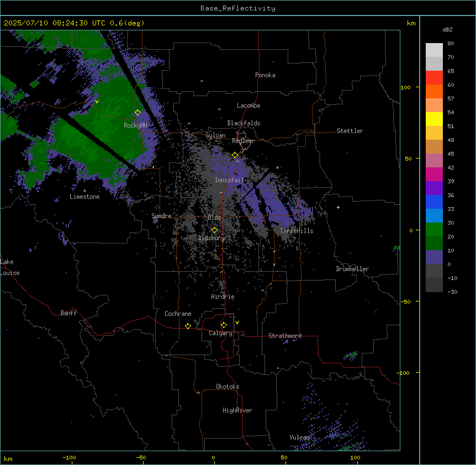Select the Calgary city label
This screenshot has width=476, height=465.
(221, 333)
